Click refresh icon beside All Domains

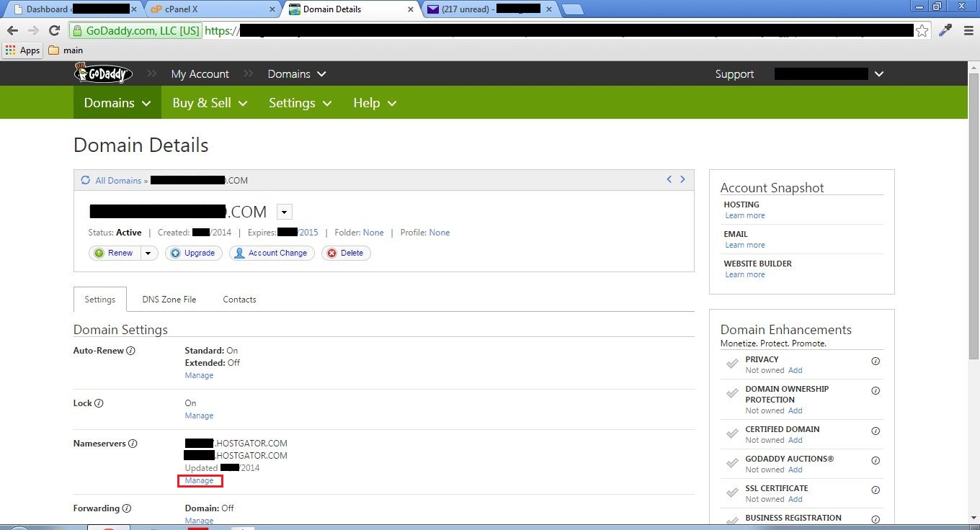click(x=86, y=180)
